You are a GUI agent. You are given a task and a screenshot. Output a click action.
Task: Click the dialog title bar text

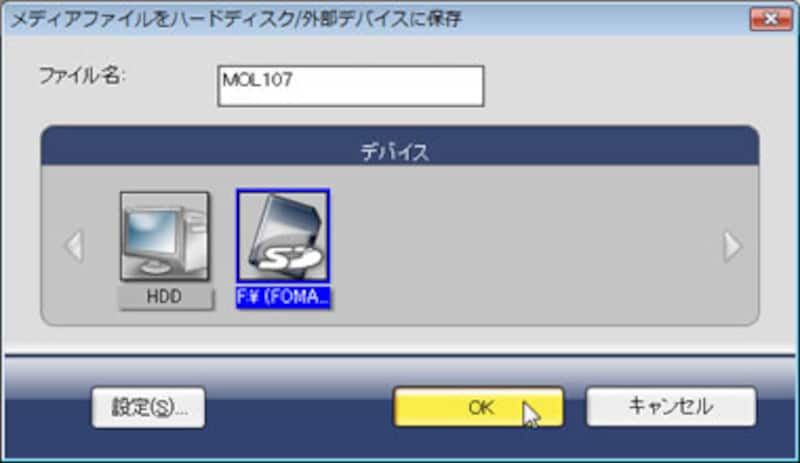[235, 19]
